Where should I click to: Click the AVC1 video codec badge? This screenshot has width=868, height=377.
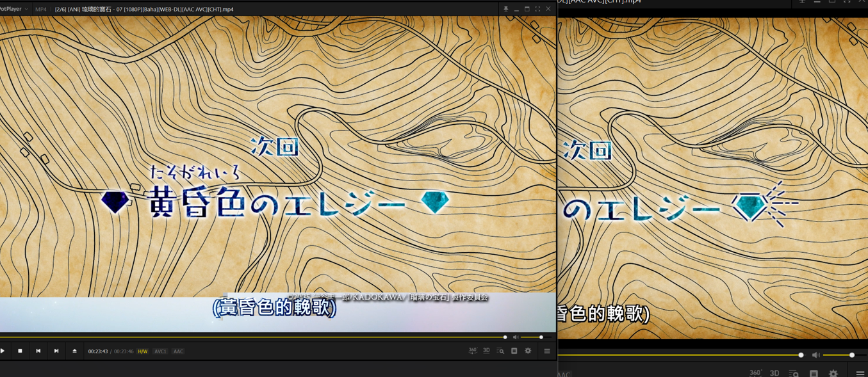click(160, 351)
